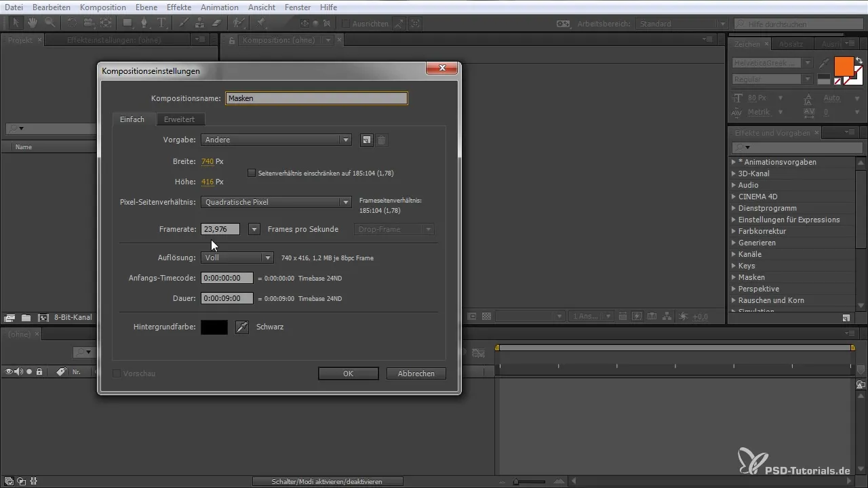
Task: Open the Fenster menu
Action: [298, 7]
